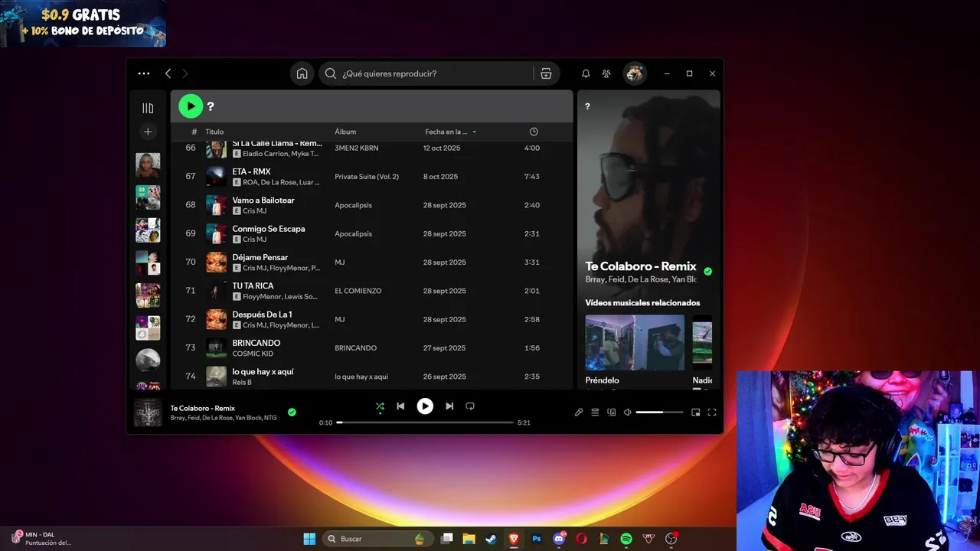This screenshot has width=980, height=551.
Task: Skip to previous track
Action: click(x=400, y=406)
